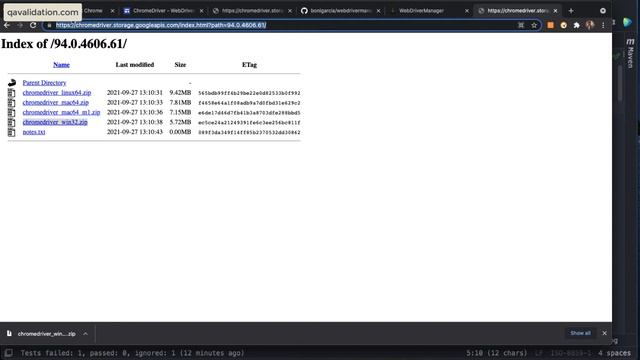The image size is (640, 360).
Task: Open the user profile avatar
Action: click(590, 25)
